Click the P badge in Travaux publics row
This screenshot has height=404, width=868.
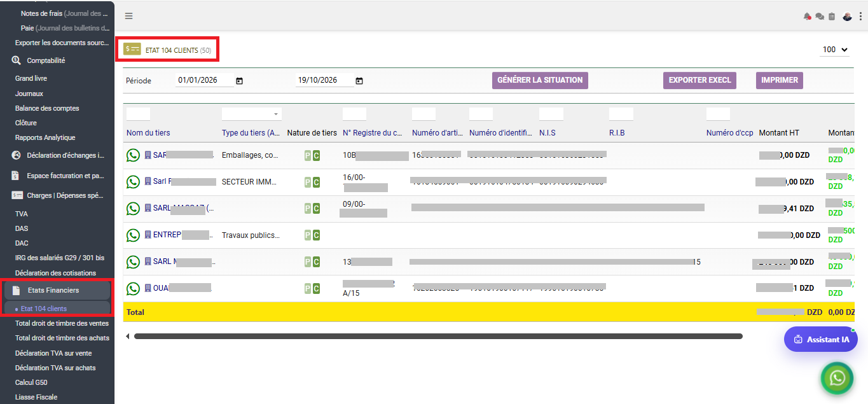308,235
